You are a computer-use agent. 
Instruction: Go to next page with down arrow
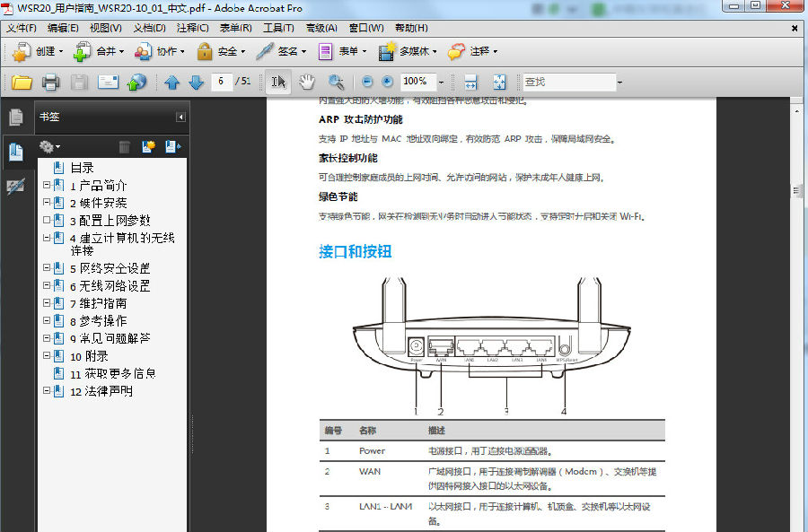click(197, 82)
